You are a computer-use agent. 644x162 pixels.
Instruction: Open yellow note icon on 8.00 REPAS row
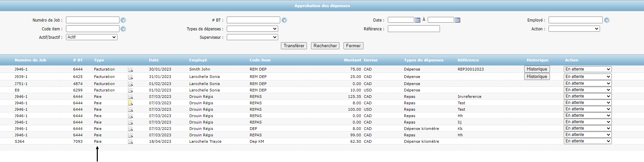pos(130,103)
